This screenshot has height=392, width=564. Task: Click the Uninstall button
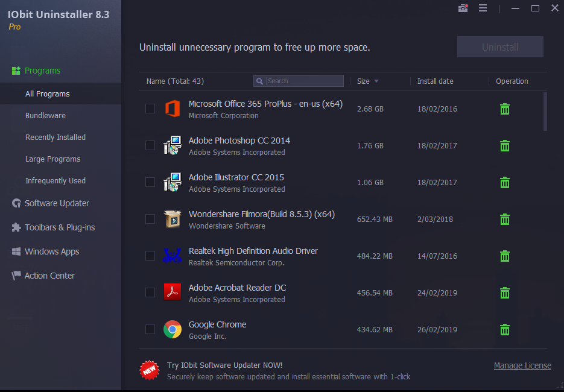tap(500, 47)
